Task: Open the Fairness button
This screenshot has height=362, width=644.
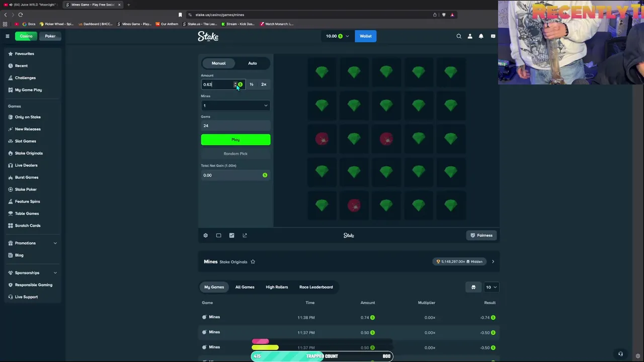Action: pyautogui.click(x=481, y=235)
